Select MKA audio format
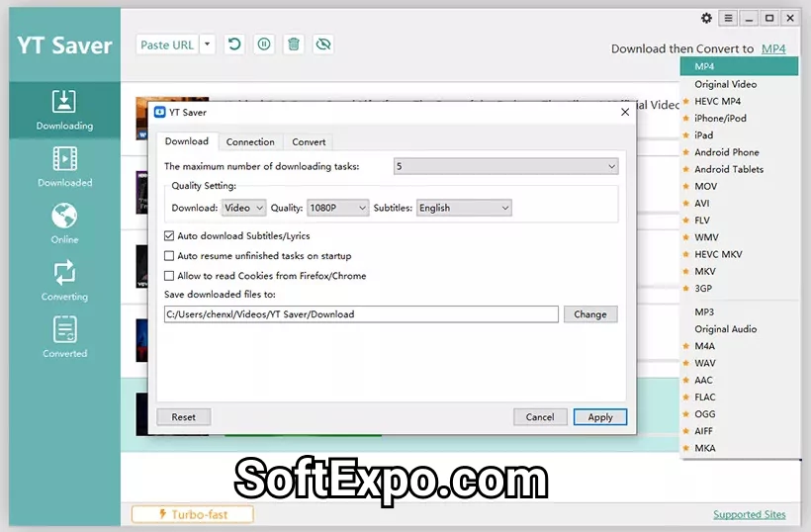This screenshot has height=532, width=811. [x=739, y=448]
